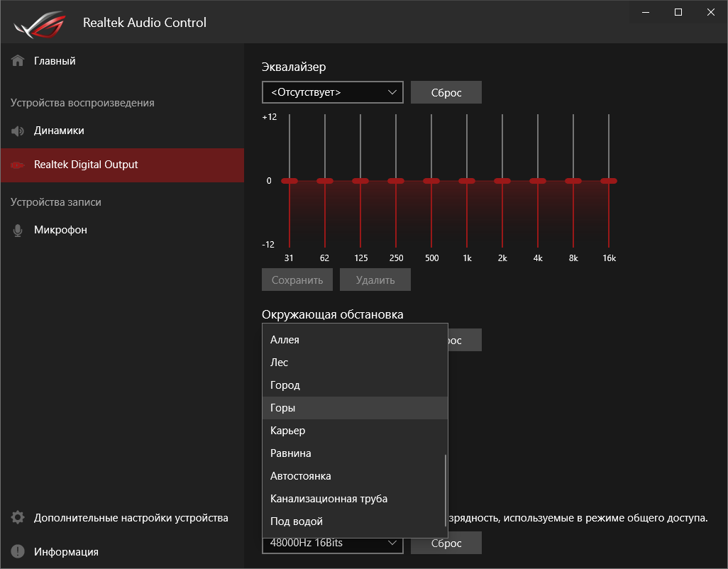Choose Под водой from the environment list
The width and height of the screenshot is (728, 569).
click(x=355, y=521)
